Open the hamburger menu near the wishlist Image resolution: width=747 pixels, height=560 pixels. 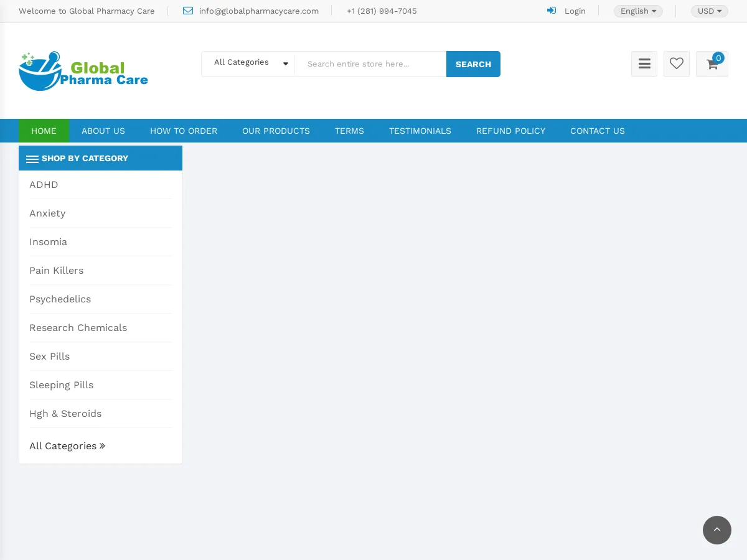tap(644, 64)
